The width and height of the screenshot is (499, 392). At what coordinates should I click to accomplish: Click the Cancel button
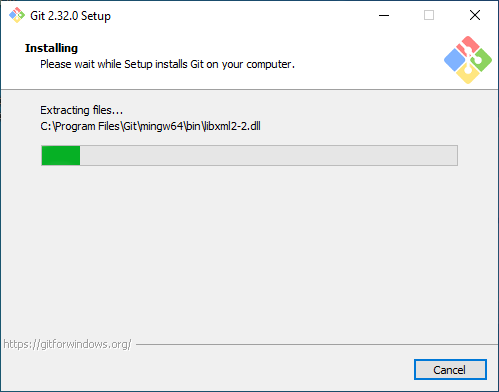[x=450, y=369]
